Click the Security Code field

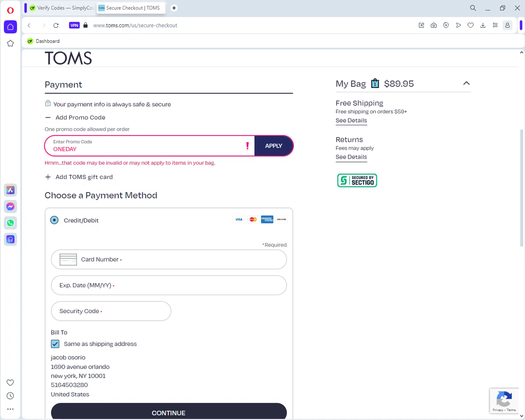[x=111, y=311]
